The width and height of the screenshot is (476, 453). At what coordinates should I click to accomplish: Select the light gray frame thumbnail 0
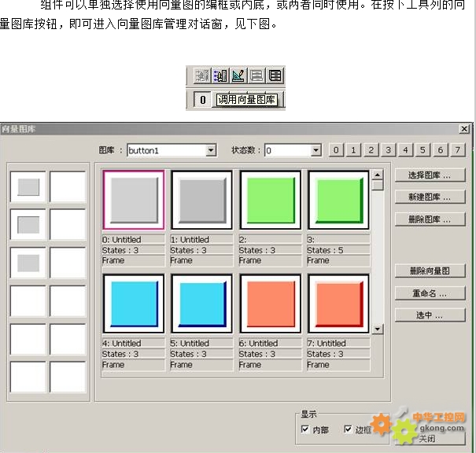133,201
